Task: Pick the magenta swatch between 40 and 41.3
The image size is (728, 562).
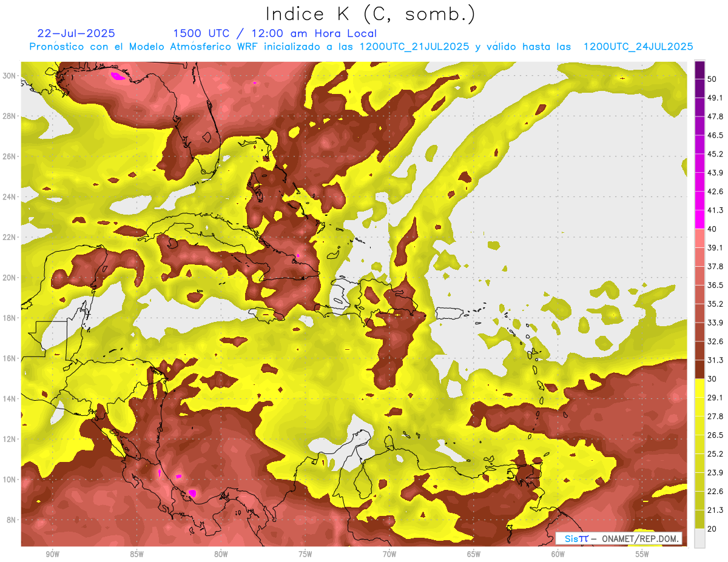Action: 699,219
